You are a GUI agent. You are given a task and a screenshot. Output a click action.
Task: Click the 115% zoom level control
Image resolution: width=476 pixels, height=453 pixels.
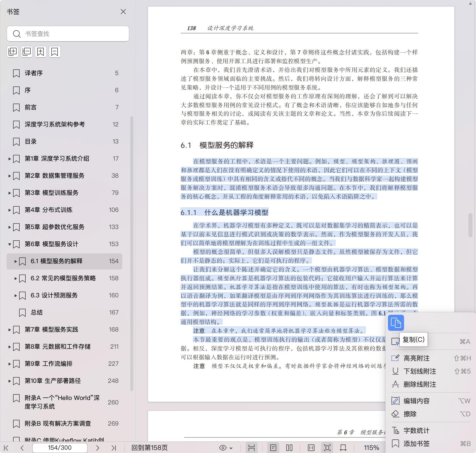pos(371,448)
